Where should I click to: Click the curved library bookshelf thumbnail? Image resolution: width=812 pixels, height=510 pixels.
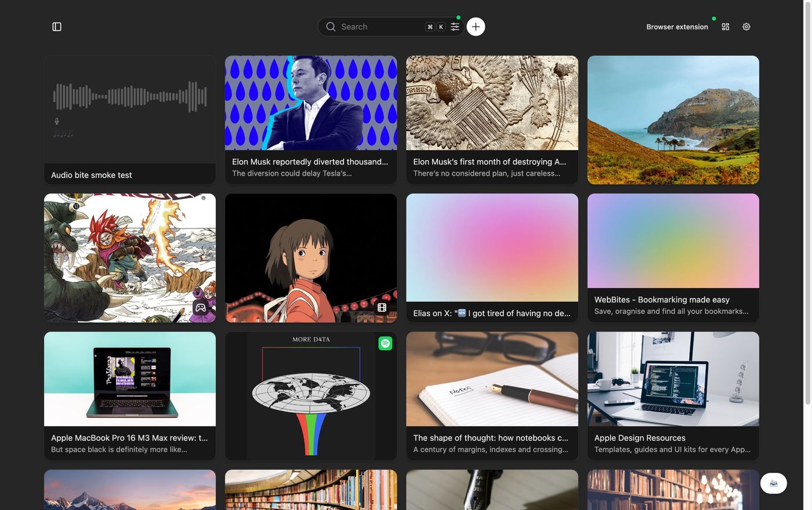click(x=311, y=490)
